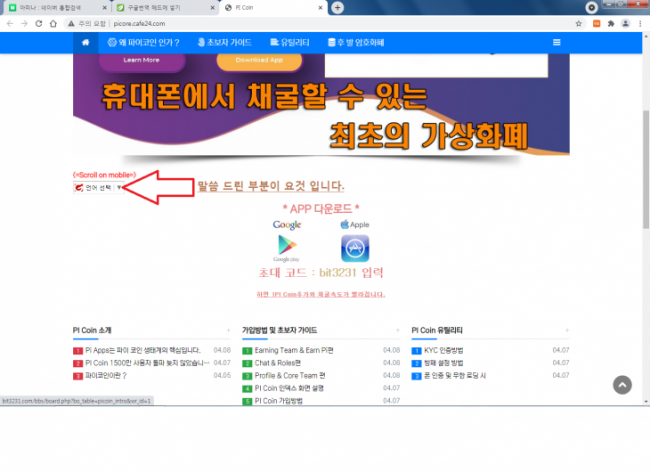Image resolution: width=650 pixels, height=473 pixels.
Task: Click the page vertical scrollbar thumb
Action: point(646,169)
